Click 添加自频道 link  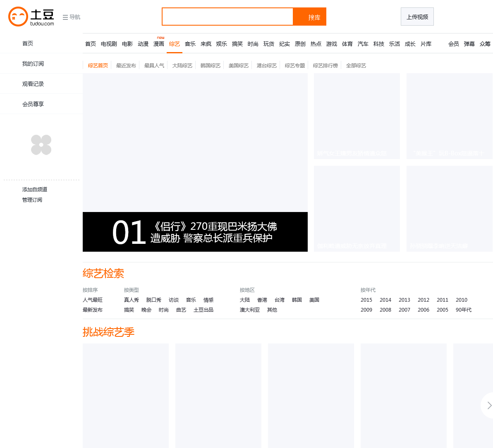35,189
